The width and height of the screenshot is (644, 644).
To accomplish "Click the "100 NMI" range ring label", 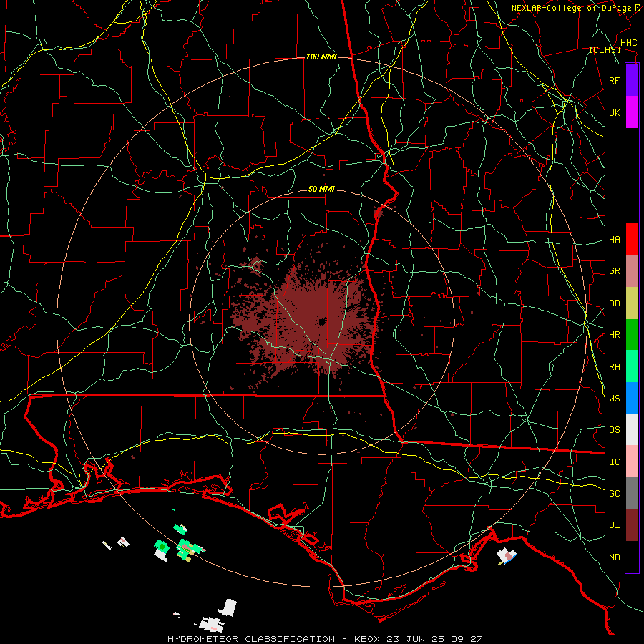I will 321,57.
